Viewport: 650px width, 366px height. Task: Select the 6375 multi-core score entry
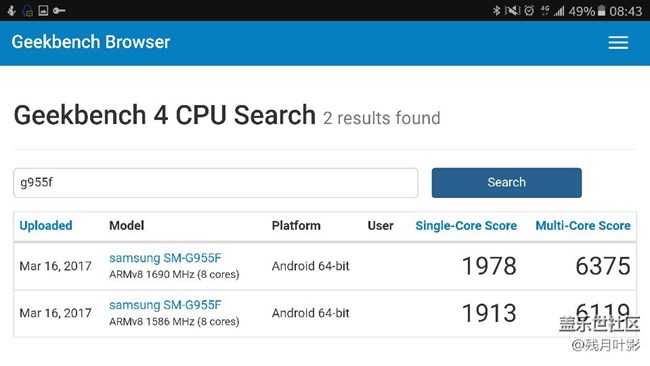tap(603, 266)
